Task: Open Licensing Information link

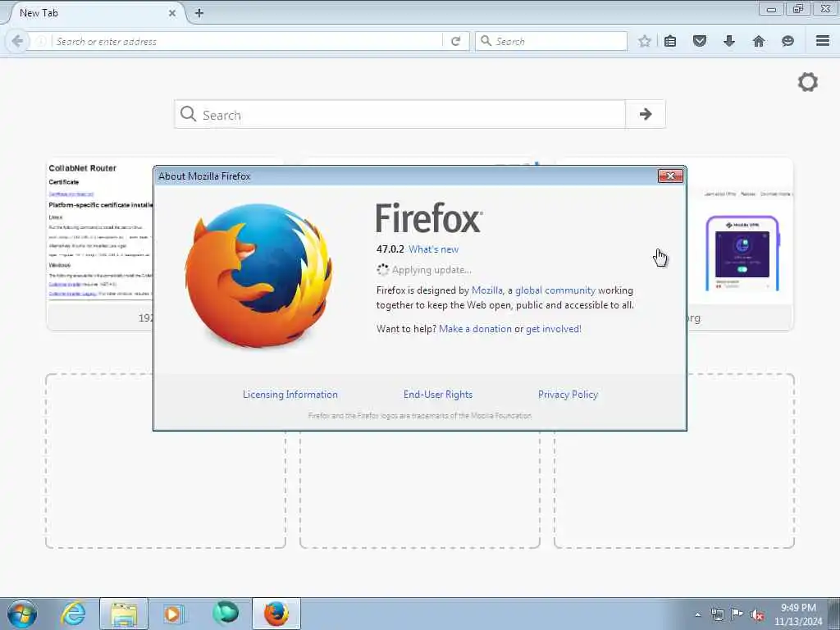Action: pyautogui.click(x=290, y=395)
